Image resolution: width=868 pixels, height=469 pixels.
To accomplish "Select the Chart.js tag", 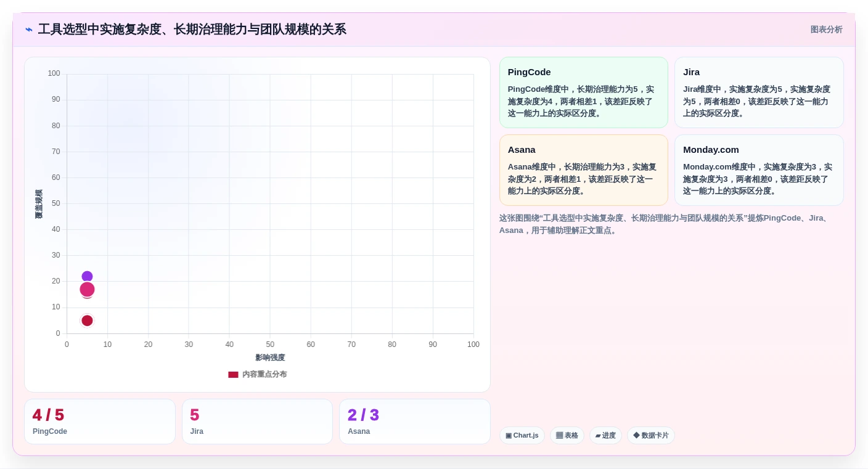I will 522,436.
